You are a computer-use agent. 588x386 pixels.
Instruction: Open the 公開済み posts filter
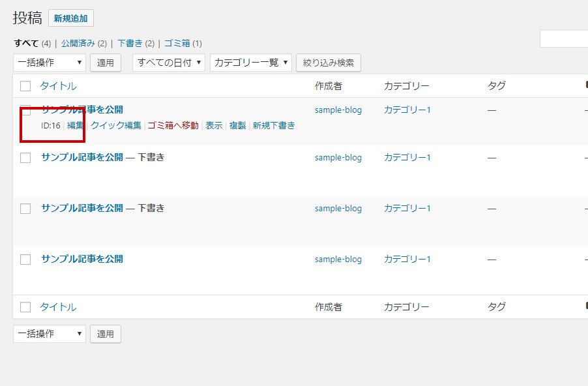[x=78, y=44]
